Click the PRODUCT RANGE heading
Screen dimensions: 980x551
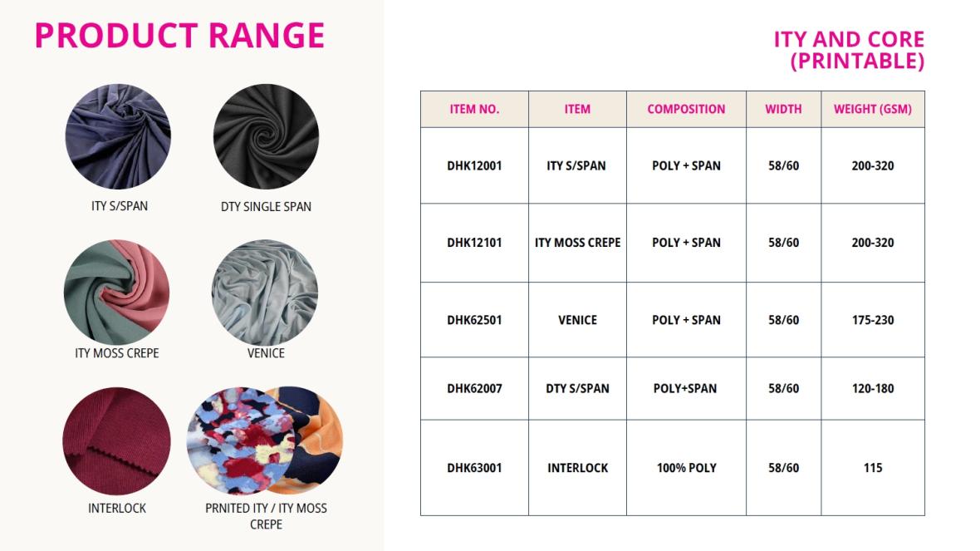179,36
